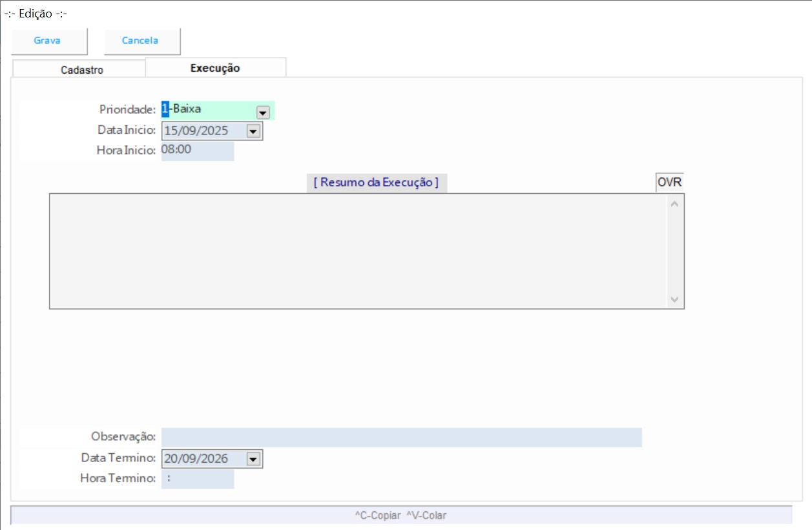Switch to the Cadastro tab
The width and height of the screenshot is (812, 530).
tap(81, 70)
